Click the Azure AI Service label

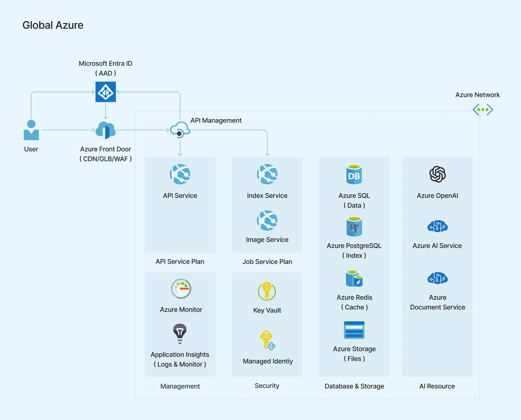click(437, 246)
